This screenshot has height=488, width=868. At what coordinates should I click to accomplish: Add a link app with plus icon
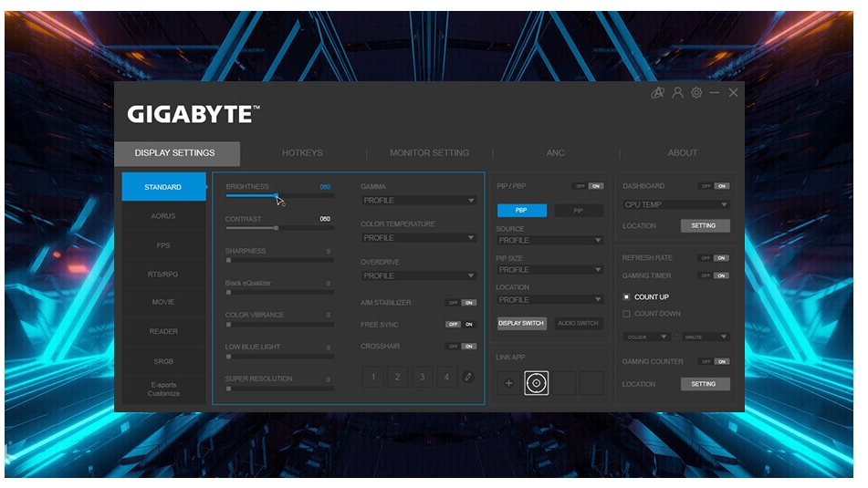[x=508, y=383]
